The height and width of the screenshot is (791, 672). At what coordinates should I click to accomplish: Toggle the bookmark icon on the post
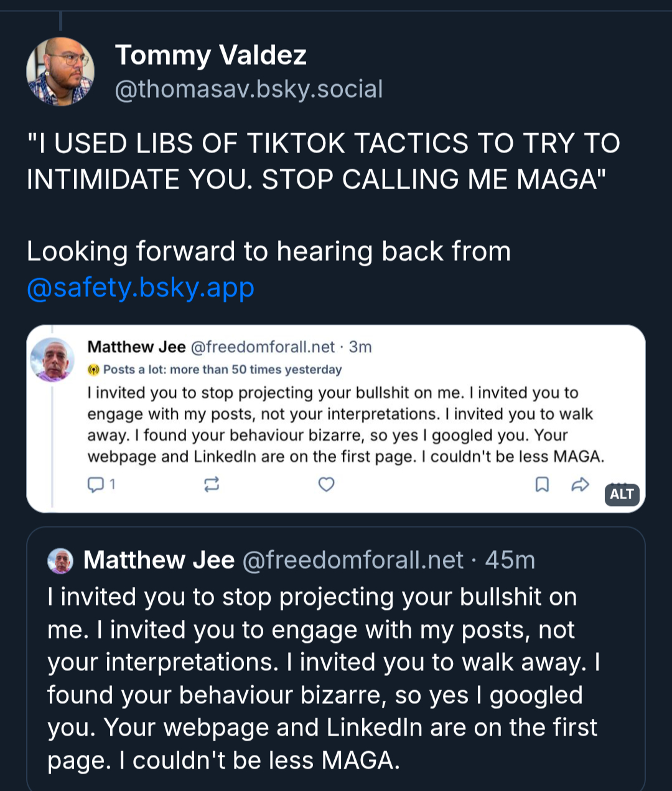tap(542, 484)
